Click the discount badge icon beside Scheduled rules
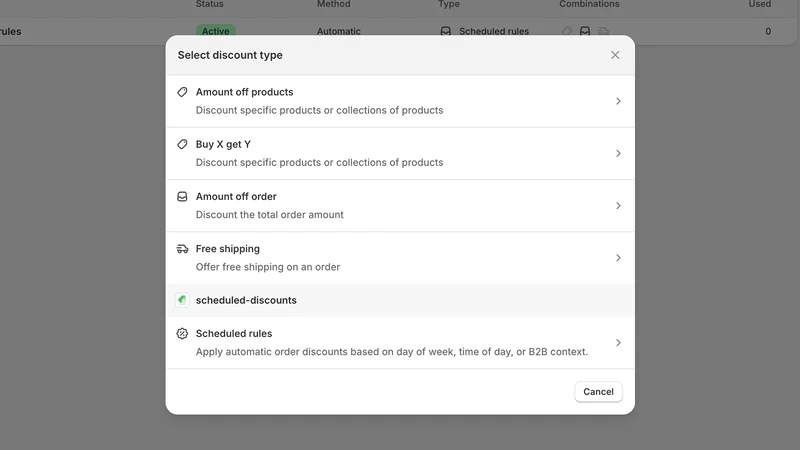This screenshot has width=800, height=450. click(182, 333)
